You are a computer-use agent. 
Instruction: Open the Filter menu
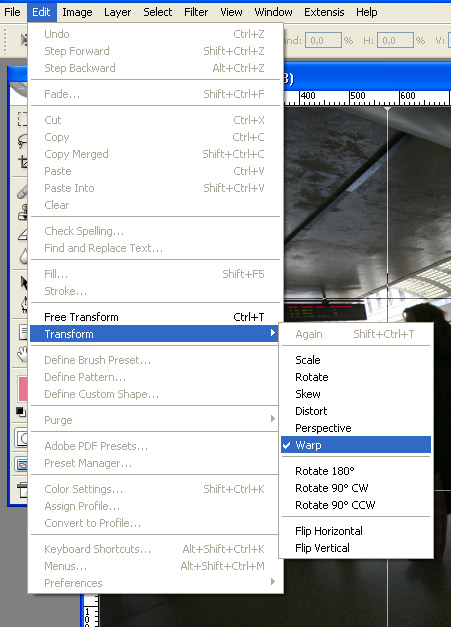(x=196, y=12)
